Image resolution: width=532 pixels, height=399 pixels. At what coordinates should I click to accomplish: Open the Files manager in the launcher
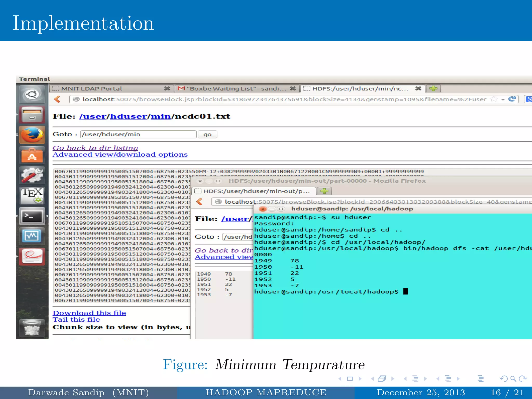point(32,115)
